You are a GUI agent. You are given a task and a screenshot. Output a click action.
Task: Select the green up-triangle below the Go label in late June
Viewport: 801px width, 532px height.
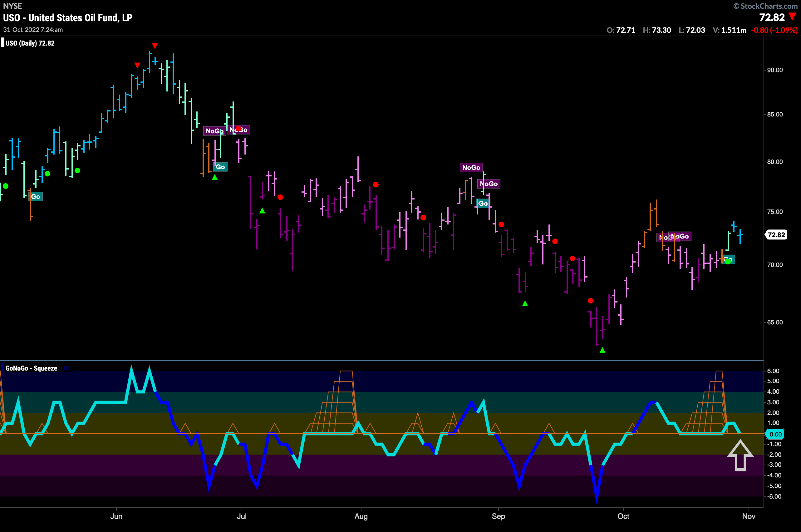click(215, 177)
